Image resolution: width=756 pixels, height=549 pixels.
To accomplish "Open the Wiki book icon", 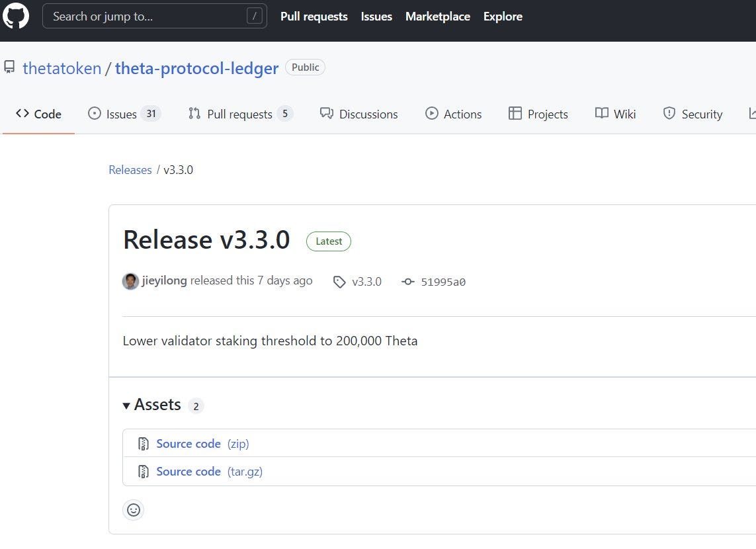I will (x=598, y=113).
